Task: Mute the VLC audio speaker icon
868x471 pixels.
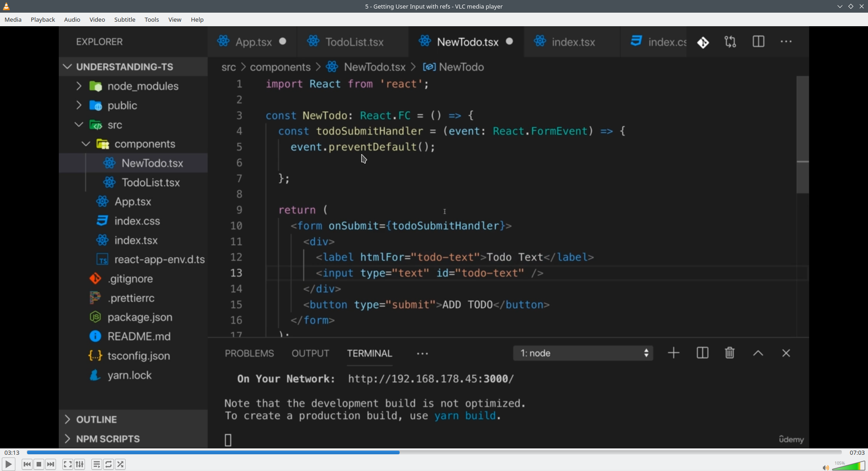Action: click(826, 467)
